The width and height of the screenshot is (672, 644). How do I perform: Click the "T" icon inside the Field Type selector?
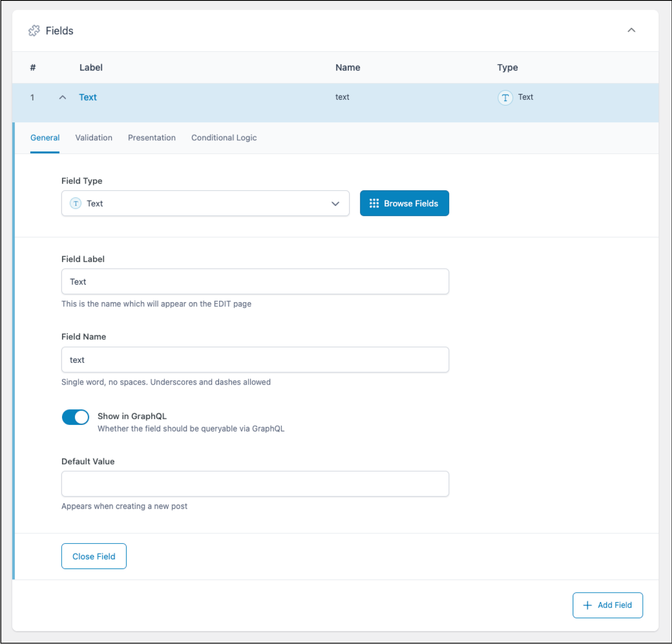[75, 203]
